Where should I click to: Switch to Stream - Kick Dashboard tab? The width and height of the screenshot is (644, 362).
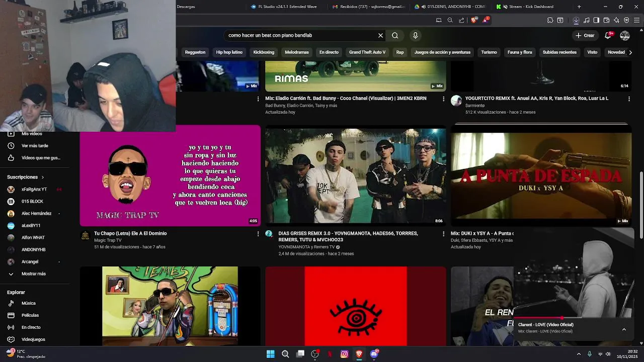coord(532,7)
